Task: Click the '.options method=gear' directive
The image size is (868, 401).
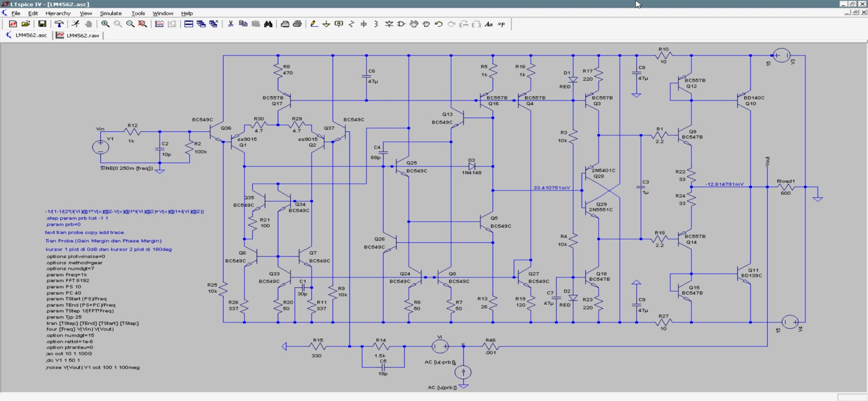Action: [x=74, y=262]
